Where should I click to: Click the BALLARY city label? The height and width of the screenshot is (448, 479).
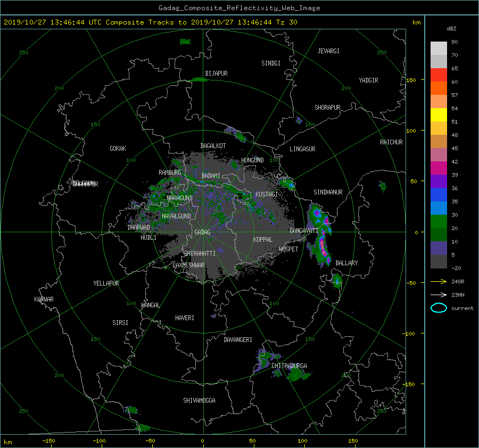[346, 263]
